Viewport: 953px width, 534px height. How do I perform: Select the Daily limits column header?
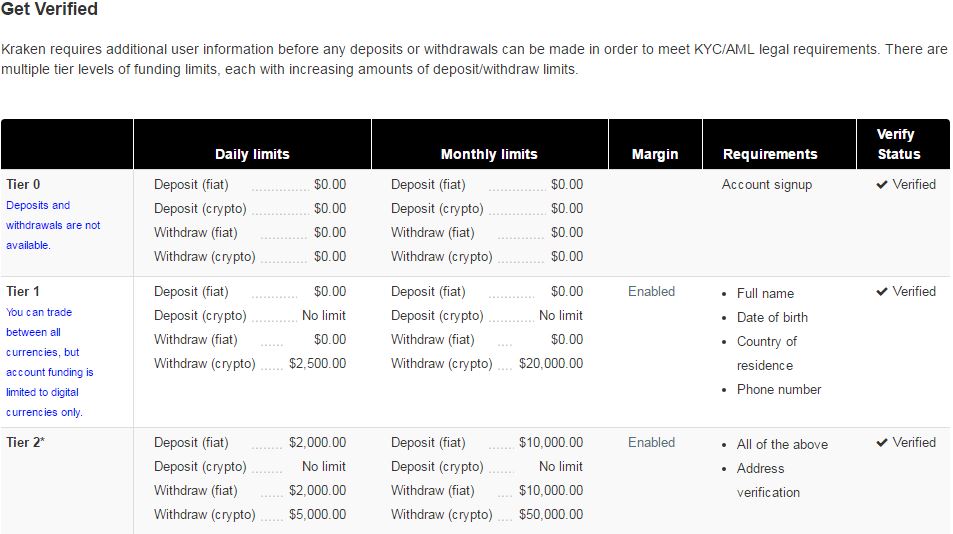252,154
